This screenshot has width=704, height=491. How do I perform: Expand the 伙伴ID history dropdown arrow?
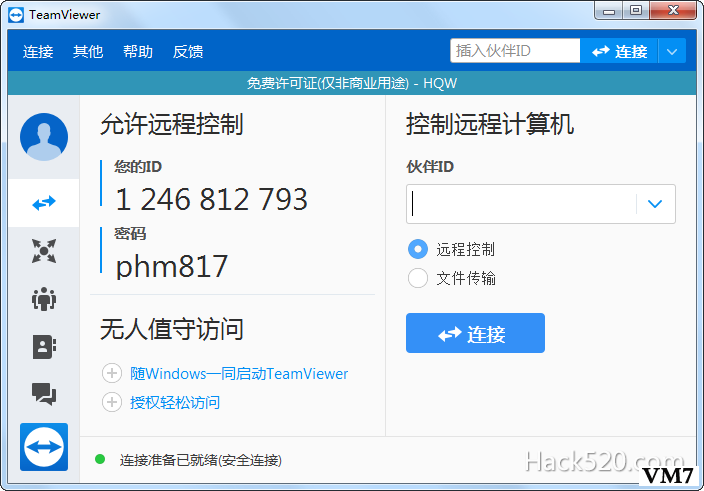pyautogui.click(x=655, y=204)
